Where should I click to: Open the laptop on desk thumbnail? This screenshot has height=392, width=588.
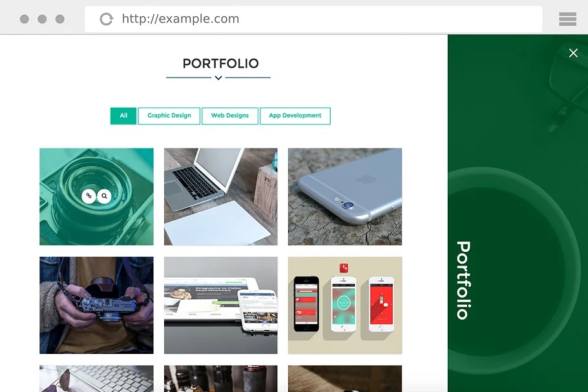tap(221, 197)
